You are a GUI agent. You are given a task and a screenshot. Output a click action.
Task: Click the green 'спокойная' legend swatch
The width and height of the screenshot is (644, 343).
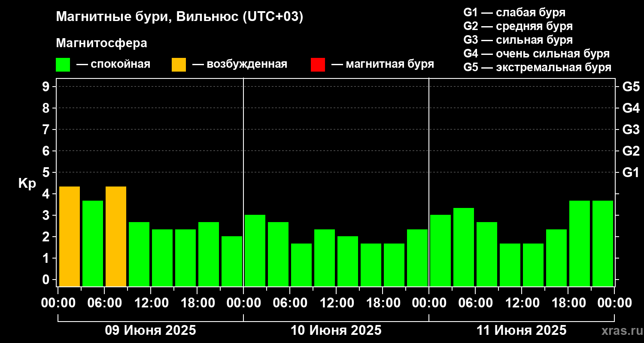coord(63,65)
